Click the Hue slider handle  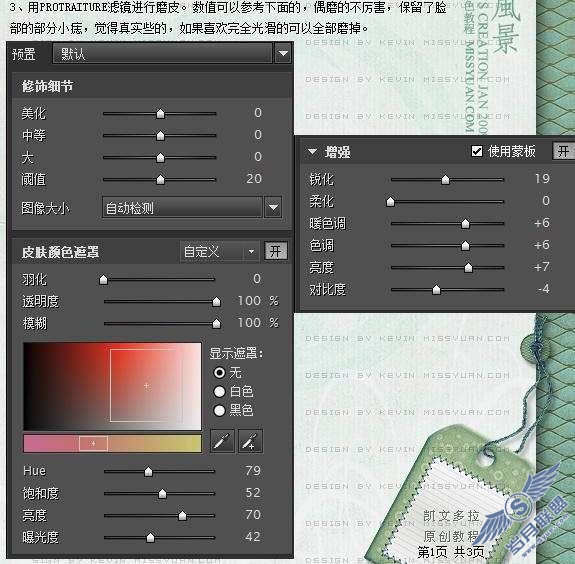pos(148,471)
